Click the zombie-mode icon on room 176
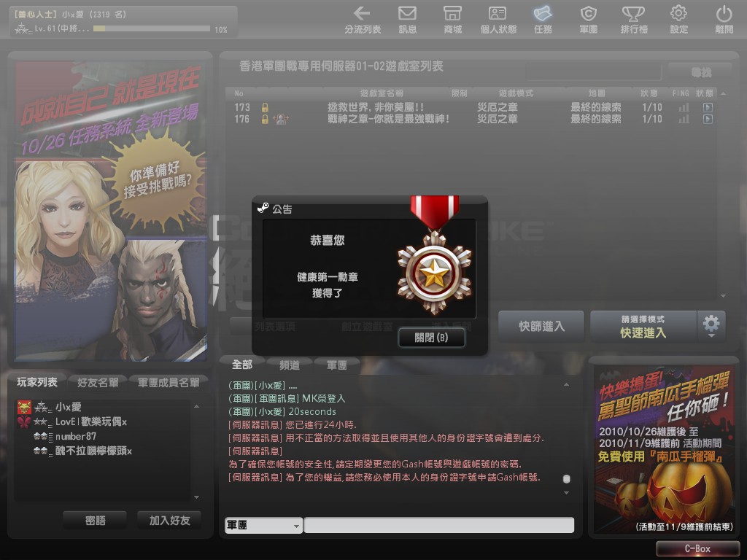Viewport: 747px width, 560px height. coord(281,119)
